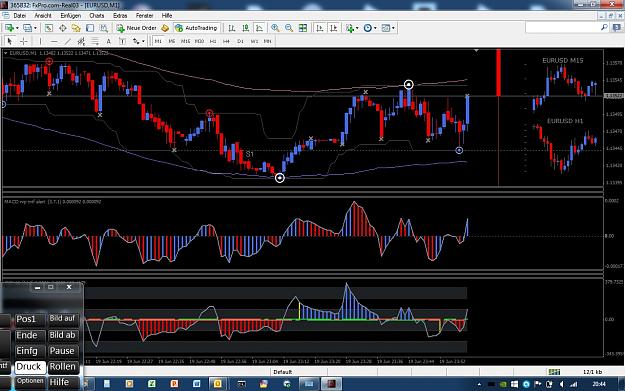Switch chart to H1 timeframe
Screen dimensions: 625x391
(x=213, y=41)
